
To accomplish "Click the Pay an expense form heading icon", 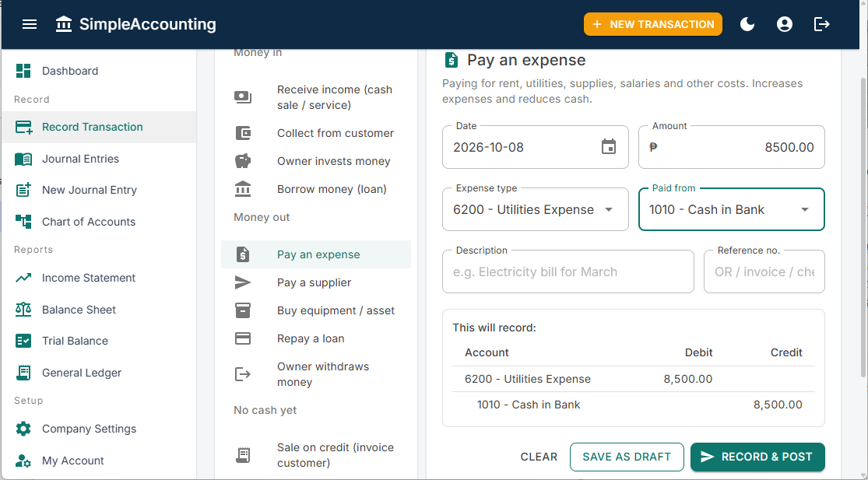I will coord(452,60).
